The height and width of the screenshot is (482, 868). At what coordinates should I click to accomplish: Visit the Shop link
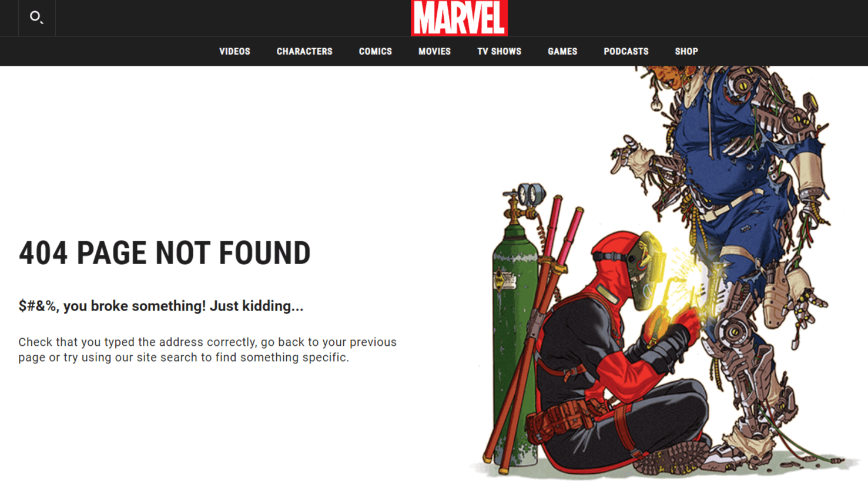686,52
